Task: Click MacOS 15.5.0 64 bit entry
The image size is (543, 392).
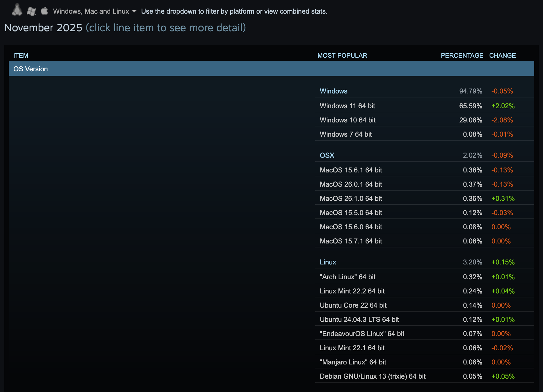Action: point(425,213)
